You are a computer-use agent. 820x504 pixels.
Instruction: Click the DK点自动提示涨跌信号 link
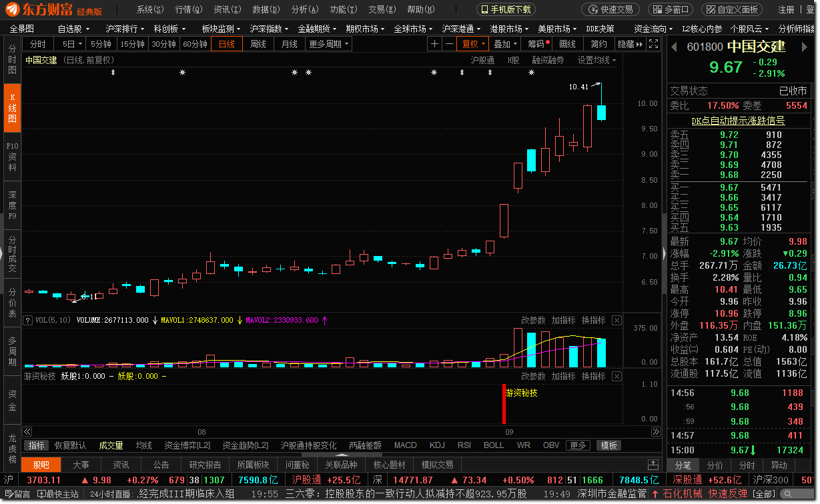tap(738, 121)
